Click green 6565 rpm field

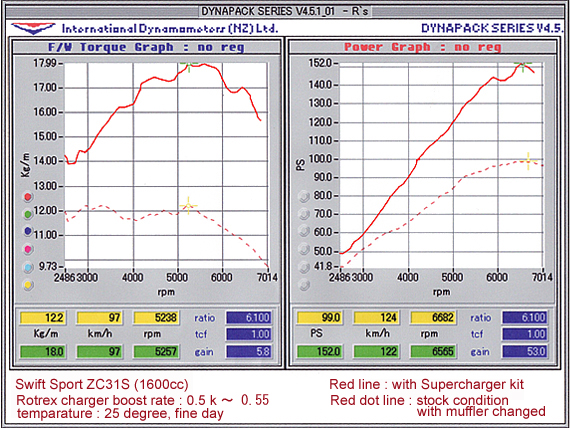coord(433,352)
